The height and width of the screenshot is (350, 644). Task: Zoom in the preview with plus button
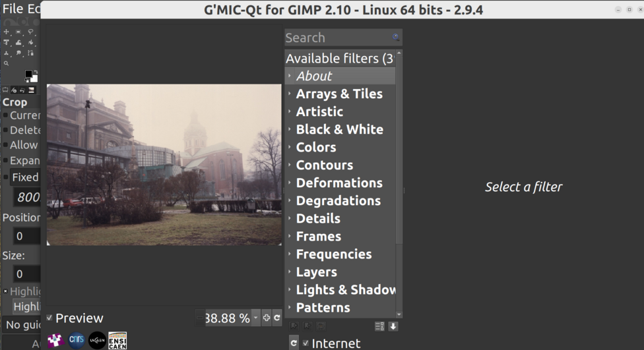[266, 318]
